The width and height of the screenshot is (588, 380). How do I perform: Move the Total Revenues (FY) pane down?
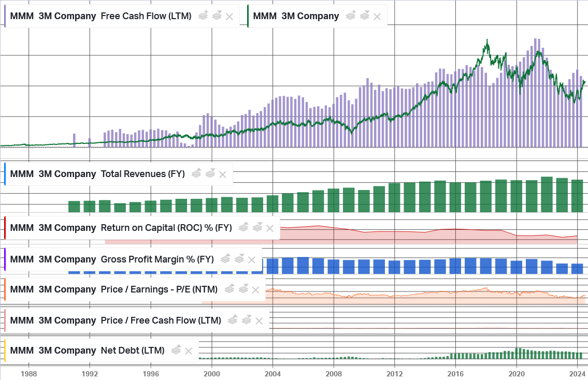point(210,173)
